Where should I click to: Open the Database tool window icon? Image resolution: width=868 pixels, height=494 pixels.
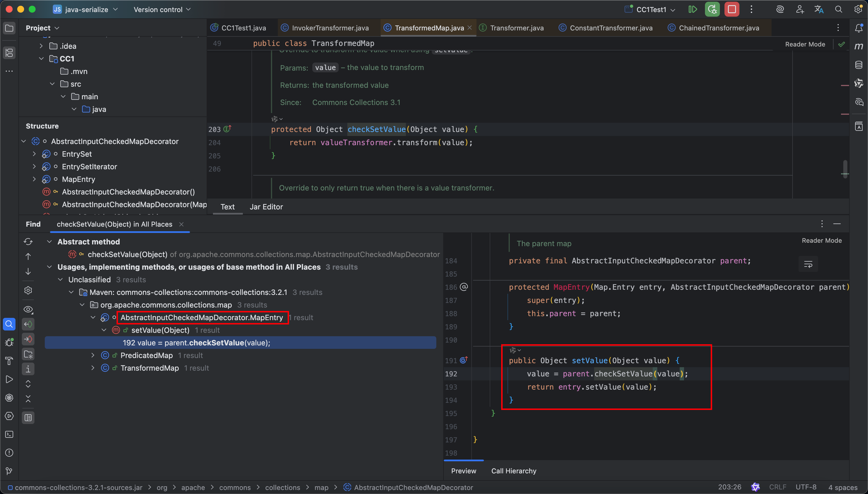point(859,65)
